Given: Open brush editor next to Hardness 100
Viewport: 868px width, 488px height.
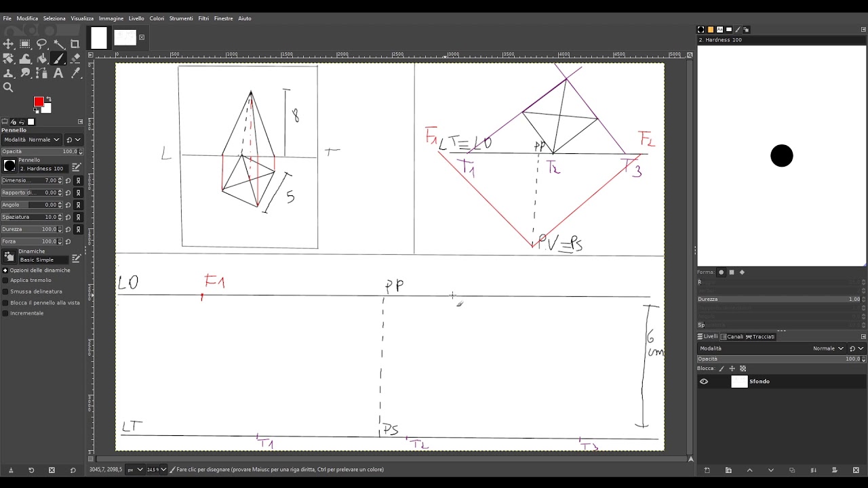Looking at the screenshot, I should [x=77, y=167].
